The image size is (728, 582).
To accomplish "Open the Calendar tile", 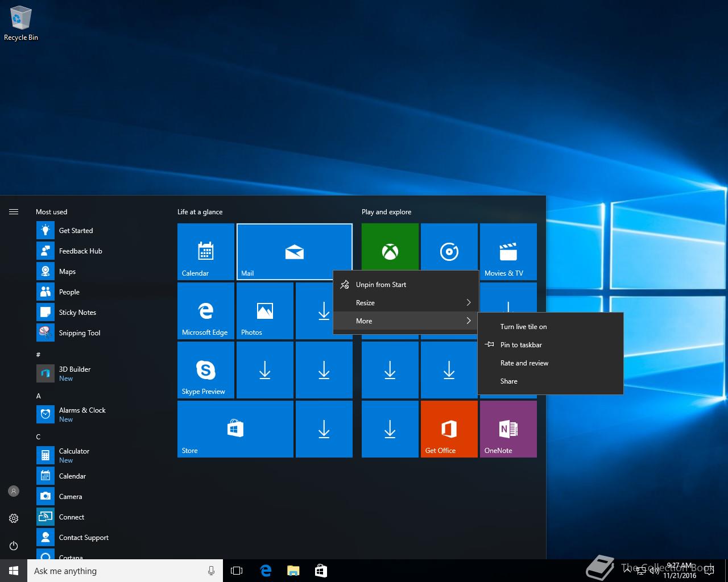I will coord(205,251).
